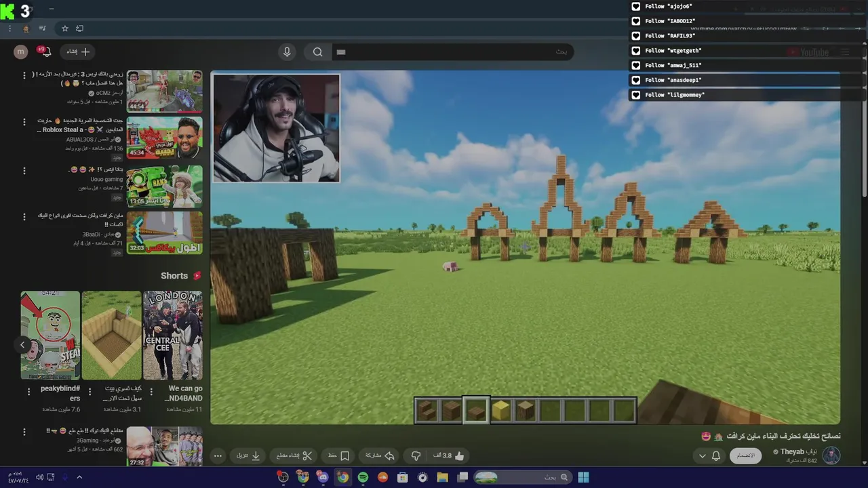This screenshot has height=488, width=868.
Task: Open YouTube notifications bell with +9 badge
Action: (x=46, y=52)
